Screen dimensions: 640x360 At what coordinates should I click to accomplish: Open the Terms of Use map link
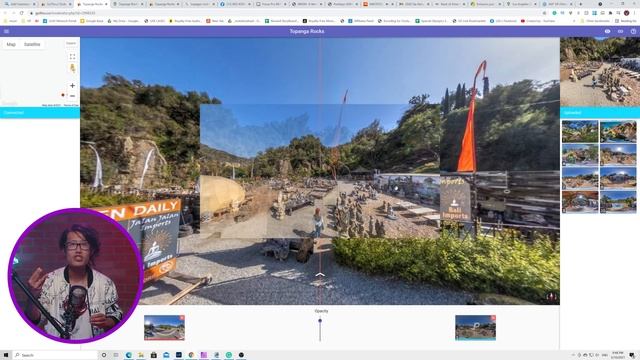[x=71, y=105]
